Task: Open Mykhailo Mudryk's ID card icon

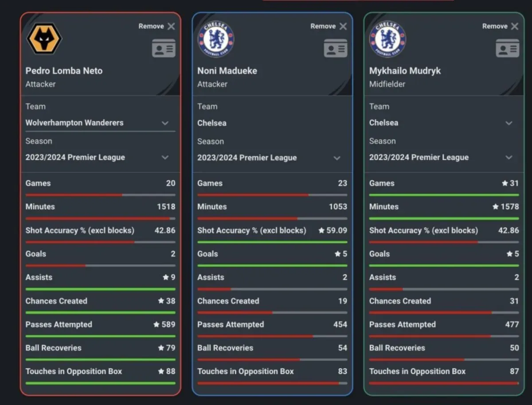Action: click(x=507, y=48)
